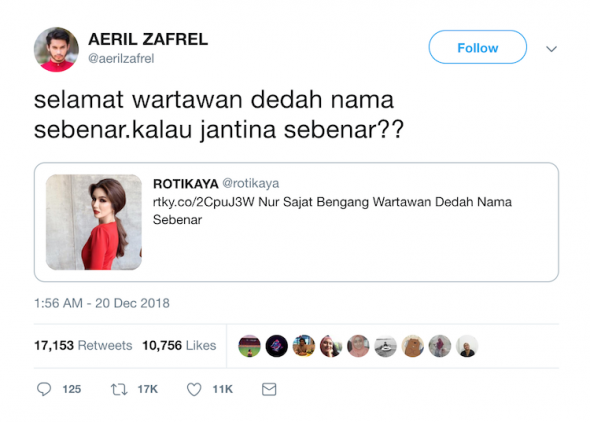The height and width of the screenshot is (422, 590).
Task: Open the @aerilzafrel handle link
Action: (x=121, y=59)
